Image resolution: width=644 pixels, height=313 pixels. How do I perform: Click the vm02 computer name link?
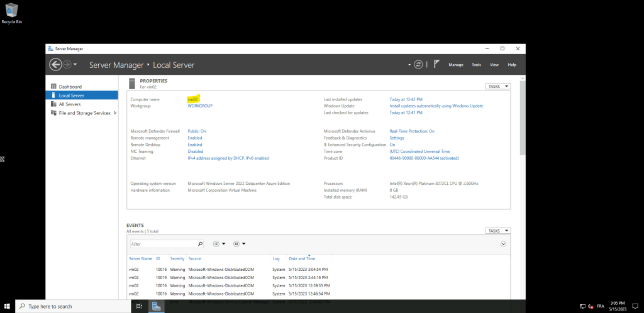192,99
